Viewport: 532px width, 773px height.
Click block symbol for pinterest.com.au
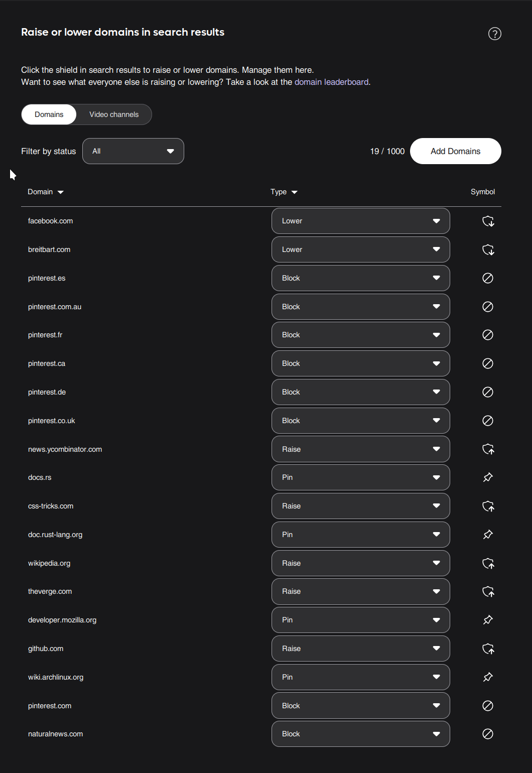tap(488, 307)
